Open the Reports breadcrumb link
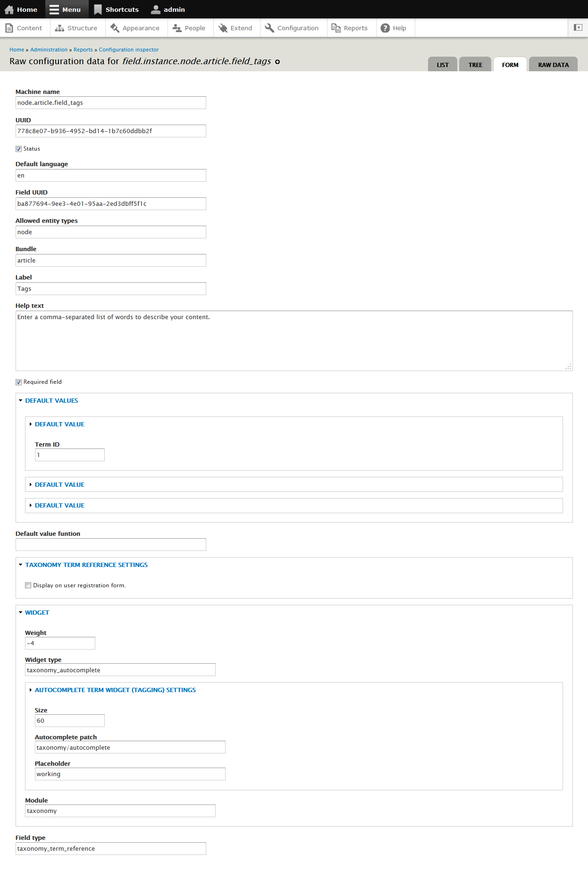The width and height of the screenshot is (588, 880). tap(83, 50)
